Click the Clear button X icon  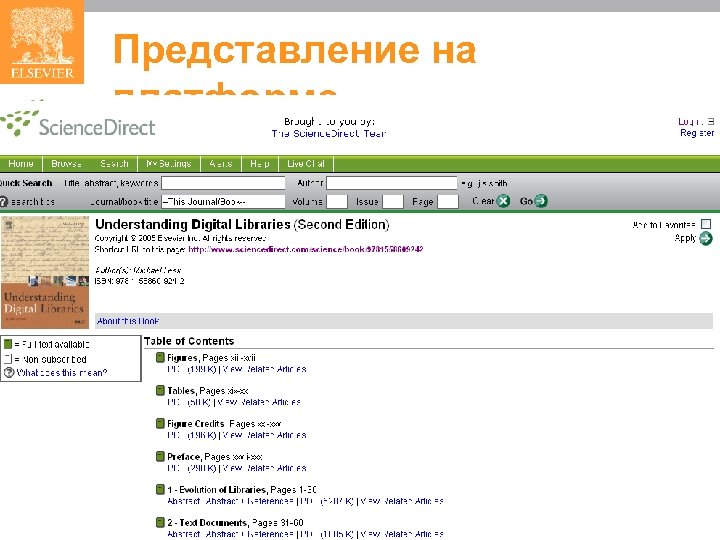click(504, 201)
